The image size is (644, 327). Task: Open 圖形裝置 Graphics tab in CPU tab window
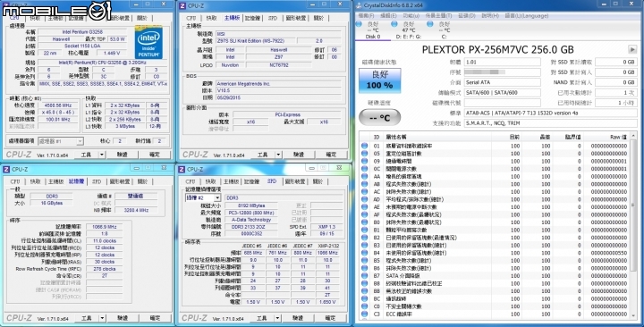pyautogui.click(x=121, y=18)
